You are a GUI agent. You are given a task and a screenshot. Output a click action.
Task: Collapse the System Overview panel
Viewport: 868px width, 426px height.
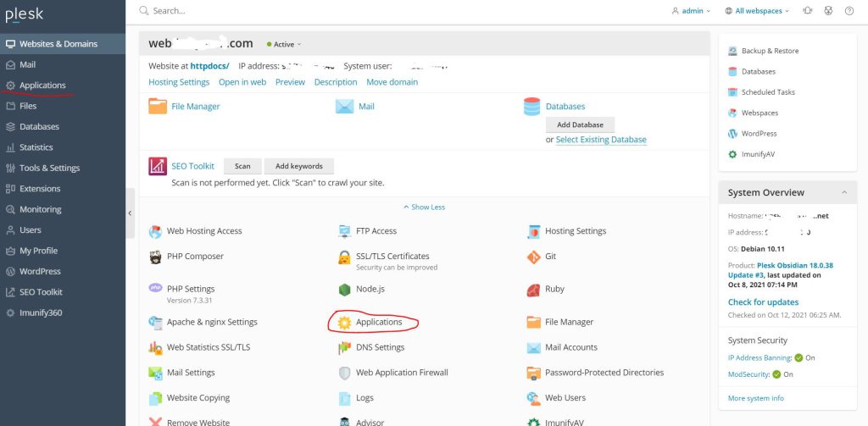tap(844, 192)
